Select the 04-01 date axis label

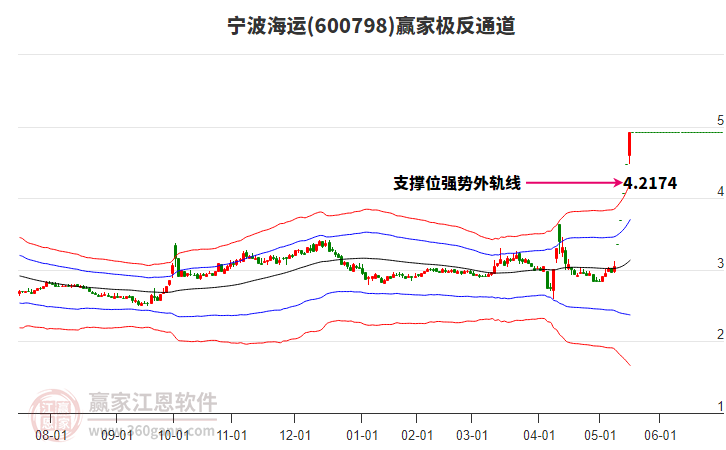(x=539, y=436)
